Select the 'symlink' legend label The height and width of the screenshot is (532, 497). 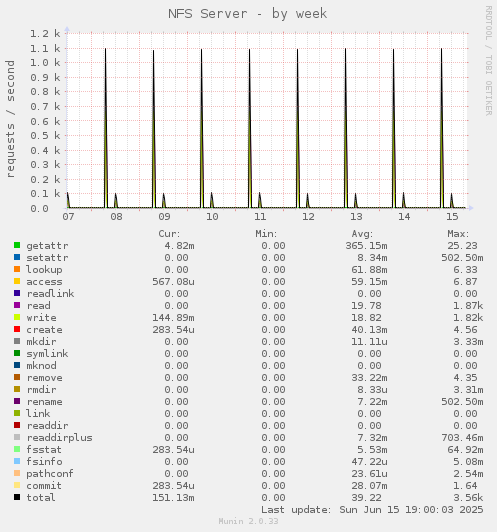(47, 354)
